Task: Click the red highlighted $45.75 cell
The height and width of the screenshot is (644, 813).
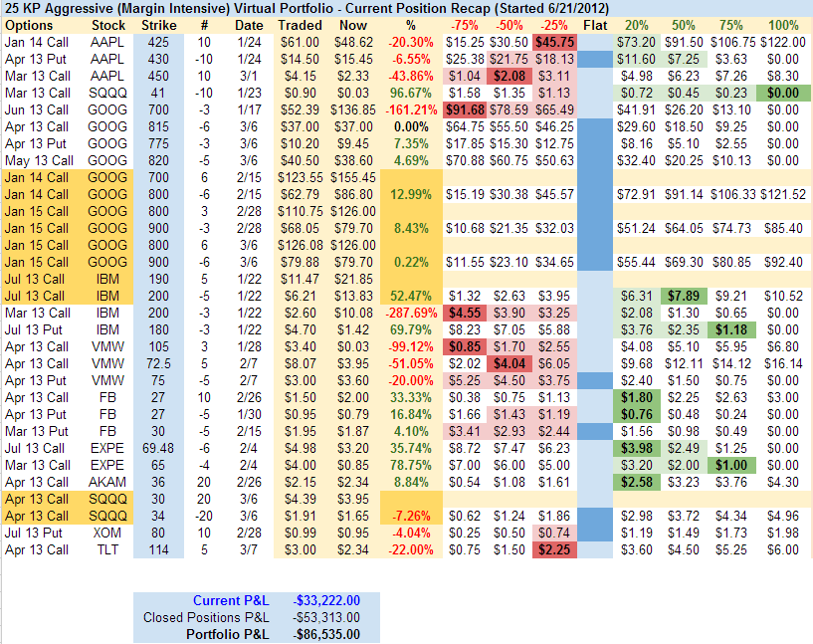Action: pos(554,42)
